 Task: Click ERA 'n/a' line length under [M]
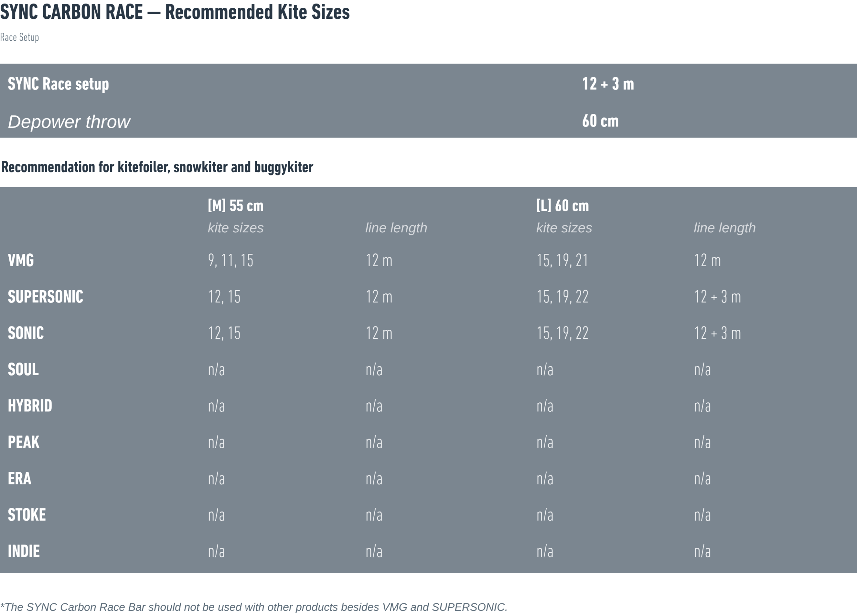pos(374,479)
